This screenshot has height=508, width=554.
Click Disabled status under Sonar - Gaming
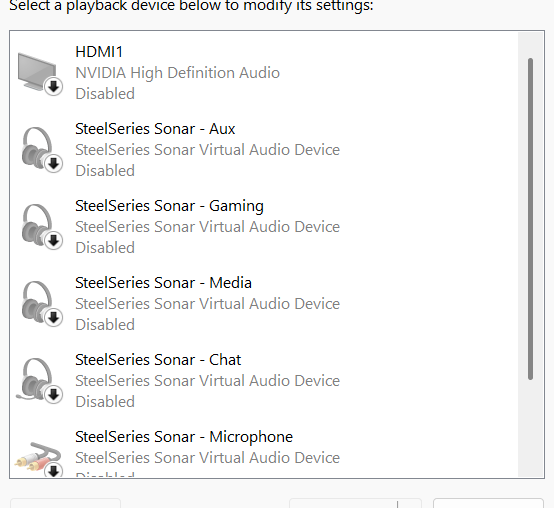[105, 248]
